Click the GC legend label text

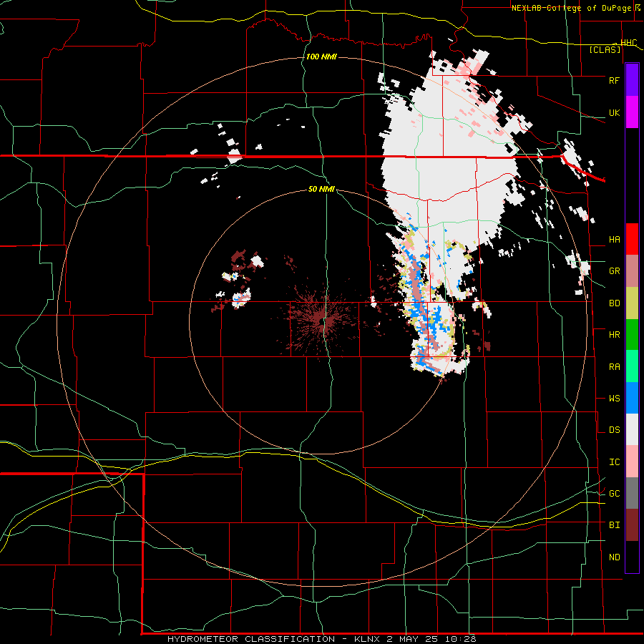point(614,494)
